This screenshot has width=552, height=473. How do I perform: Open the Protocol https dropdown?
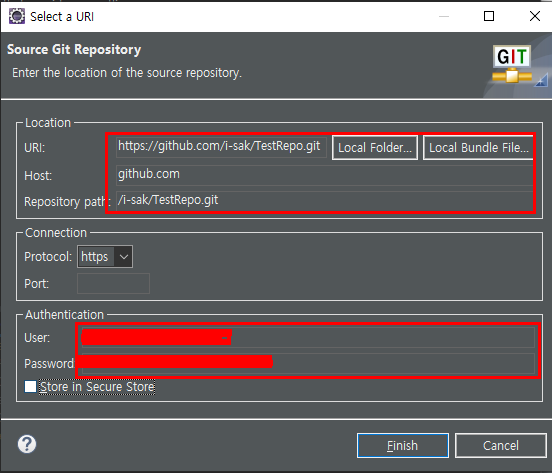[x=105, y=257]
